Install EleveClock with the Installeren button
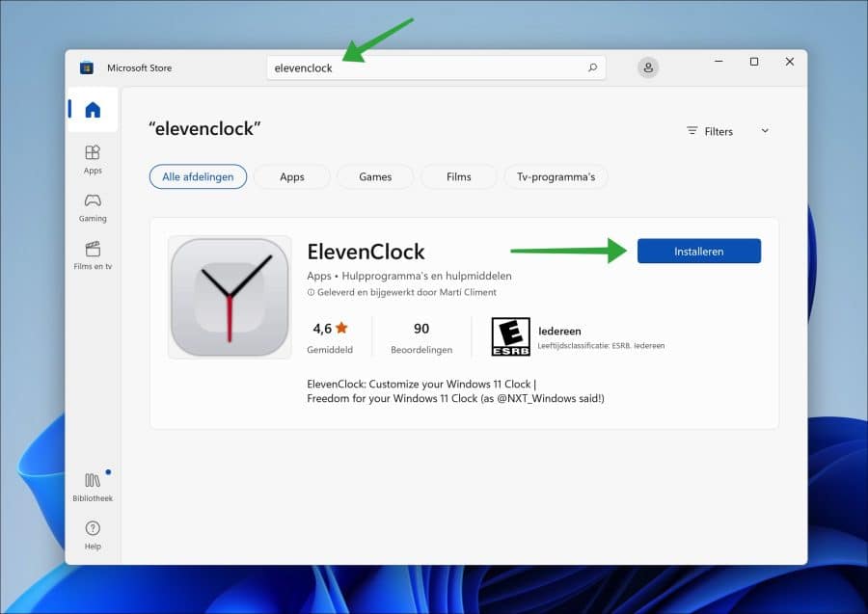This screenshot has height=614, width=868. [x=698, y=251]
